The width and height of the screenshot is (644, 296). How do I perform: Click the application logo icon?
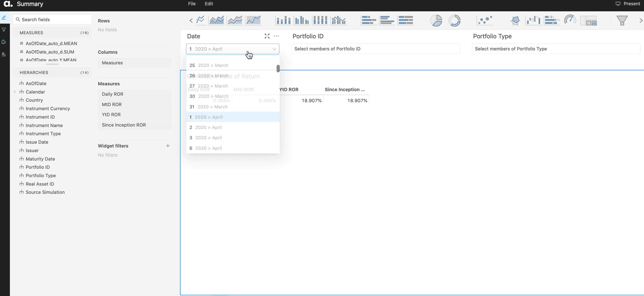pyautogui.click(x=8, y=4)
